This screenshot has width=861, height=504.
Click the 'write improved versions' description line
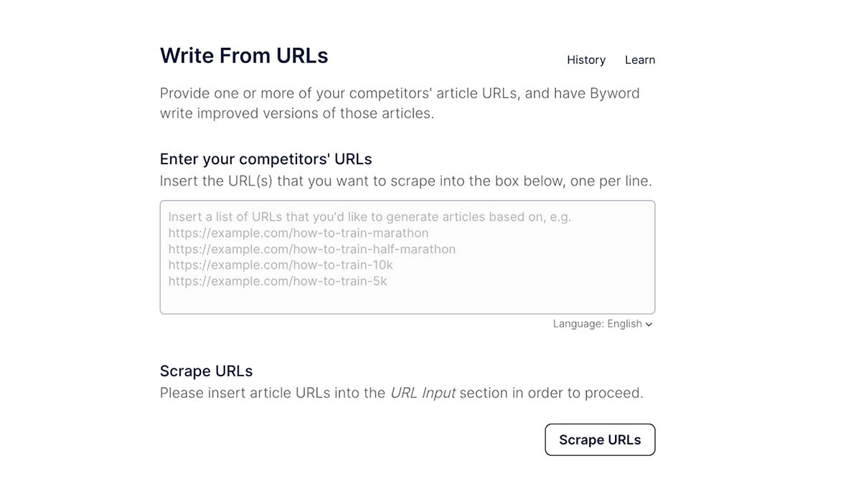[x=296, y=113]
